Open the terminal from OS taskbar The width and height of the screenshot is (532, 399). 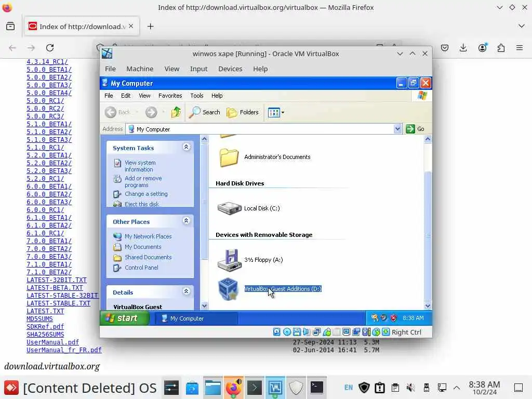(316, 388)
